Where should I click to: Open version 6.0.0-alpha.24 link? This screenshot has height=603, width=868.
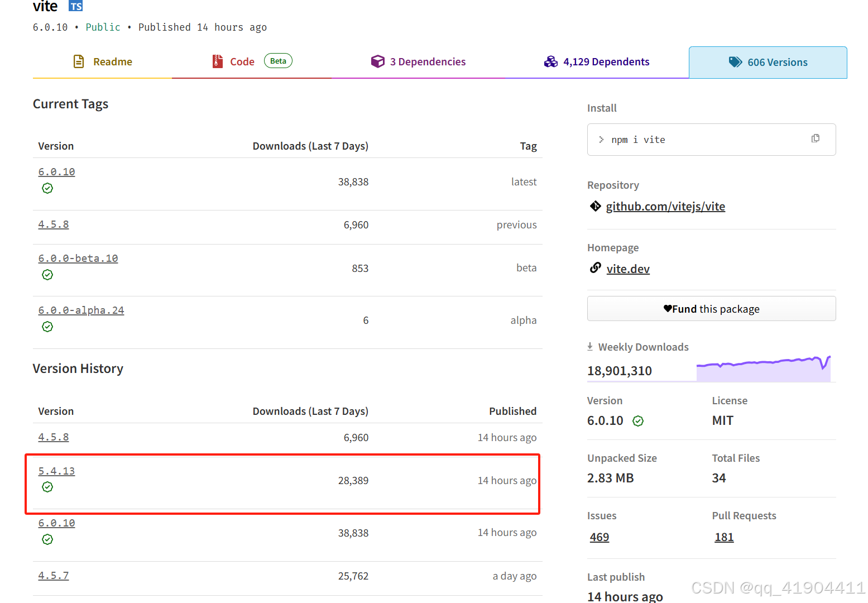81,310
